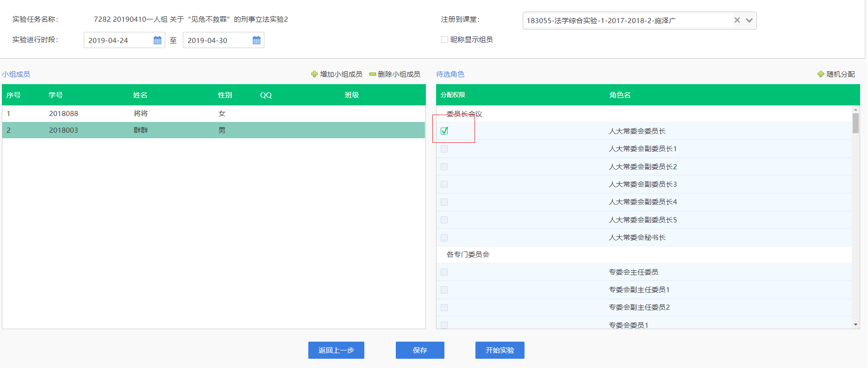This screenshot has width=868, height=368.
Task: Expand the 注册到课堂 dropdown arrow
Action: click(x=749, y=20)
